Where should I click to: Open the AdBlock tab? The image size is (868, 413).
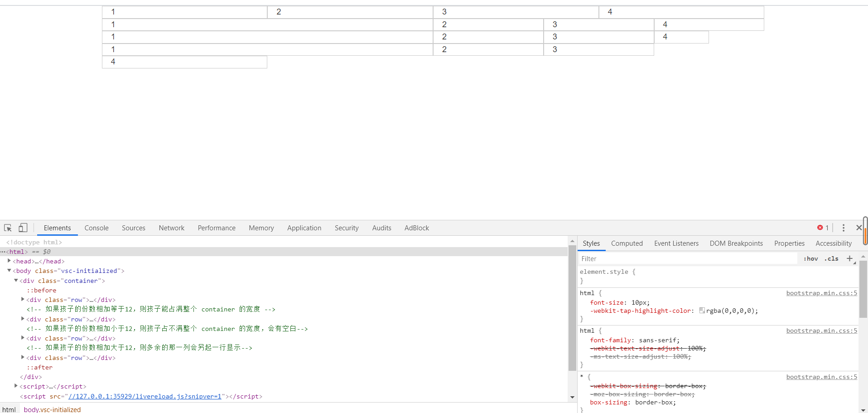(417, 228)
